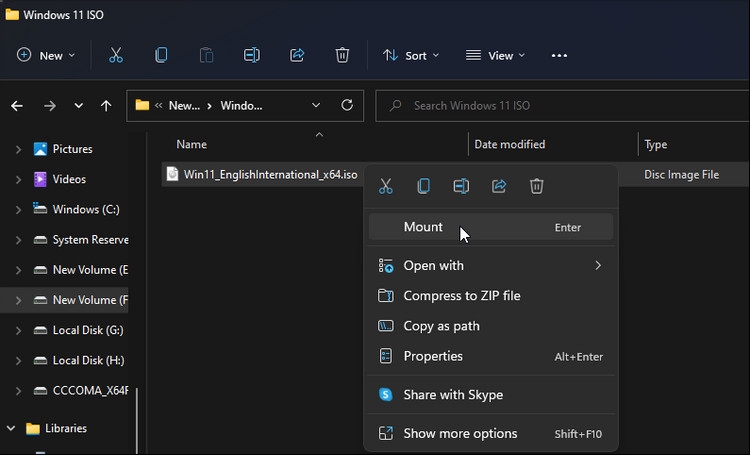Refresh the current folder view
750x455 pixels.
pos(347,105)
